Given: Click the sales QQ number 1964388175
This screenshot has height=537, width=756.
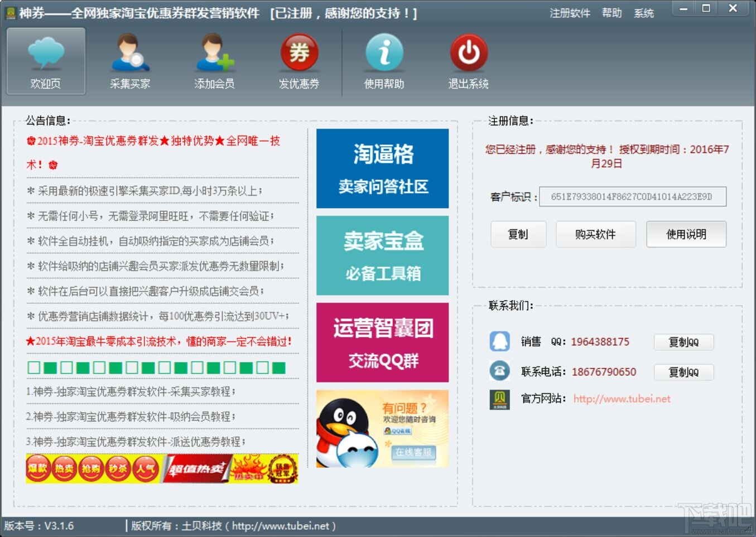Looking at the screenshot, I should pos(600,342).
